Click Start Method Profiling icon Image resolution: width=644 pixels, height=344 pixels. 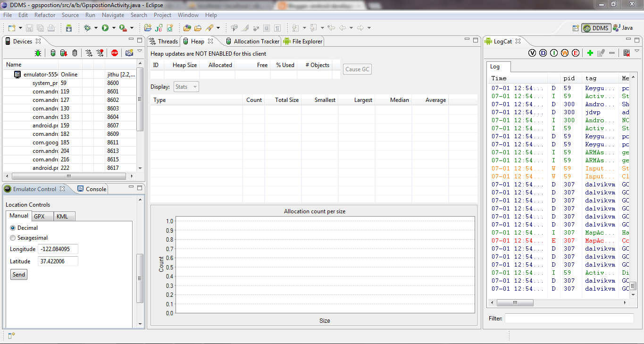(x=100, y=53)
